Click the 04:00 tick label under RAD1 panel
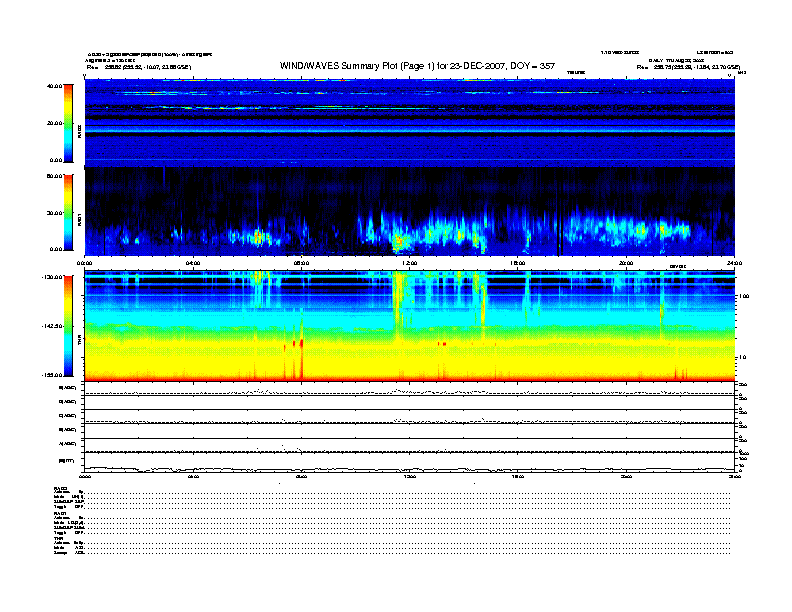The width and height of the screenshot is (792, 612). [x=193, y=263]
